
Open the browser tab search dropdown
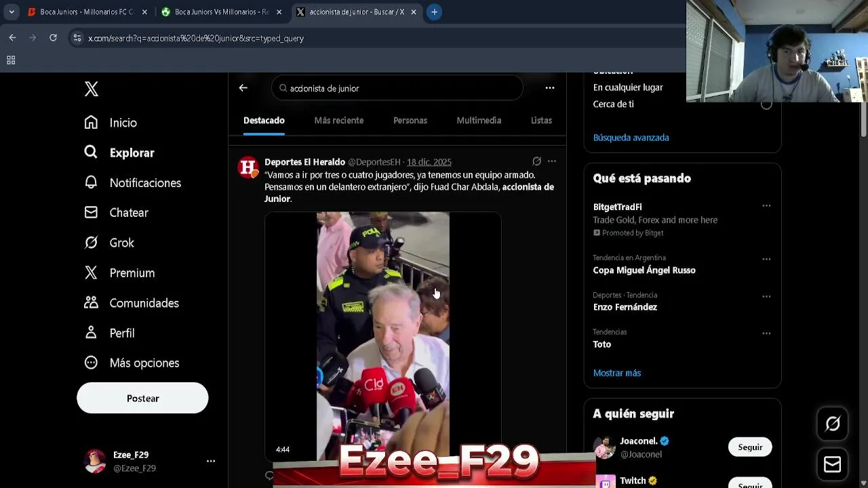tap(12, 12)
